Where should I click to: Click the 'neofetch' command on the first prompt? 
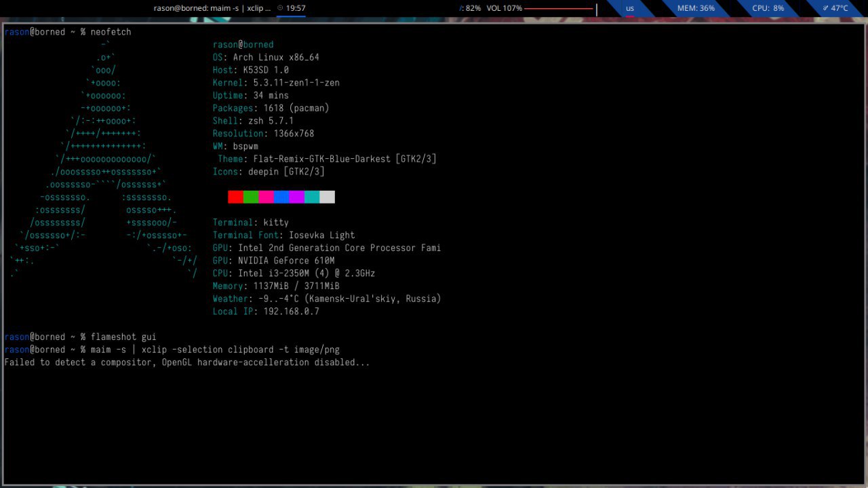(111, 32)
